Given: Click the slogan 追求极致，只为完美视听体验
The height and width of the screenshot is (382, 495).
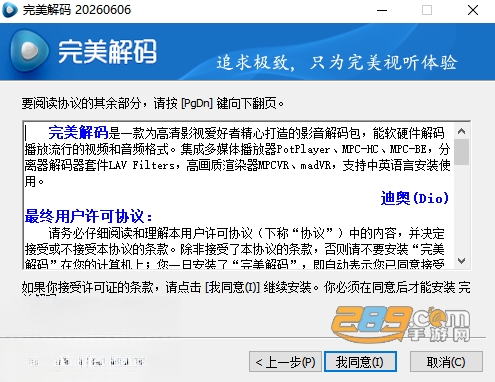Looking at the screenshot, I should pos(336,62).
